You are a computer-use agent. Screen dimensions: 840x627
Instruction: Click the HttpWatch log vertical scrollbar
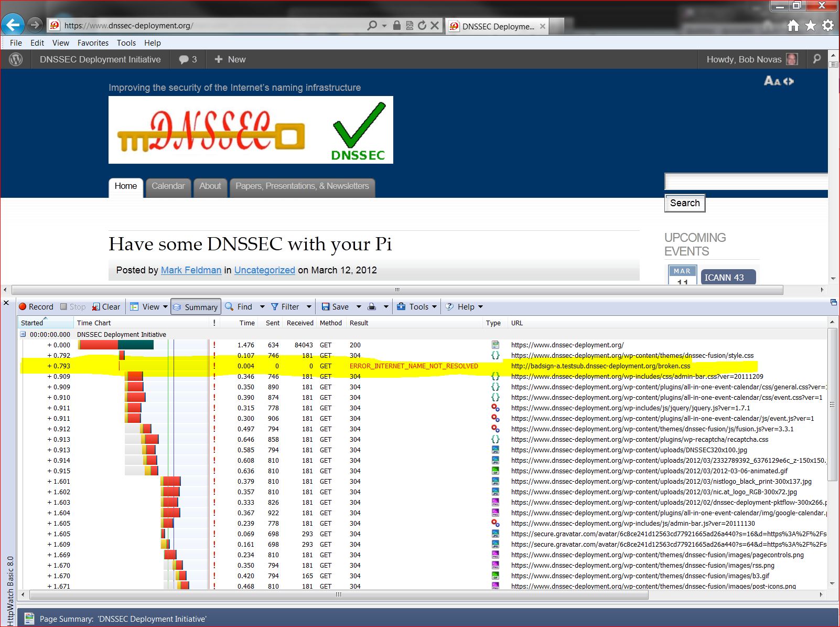click(x=832, y=404)
